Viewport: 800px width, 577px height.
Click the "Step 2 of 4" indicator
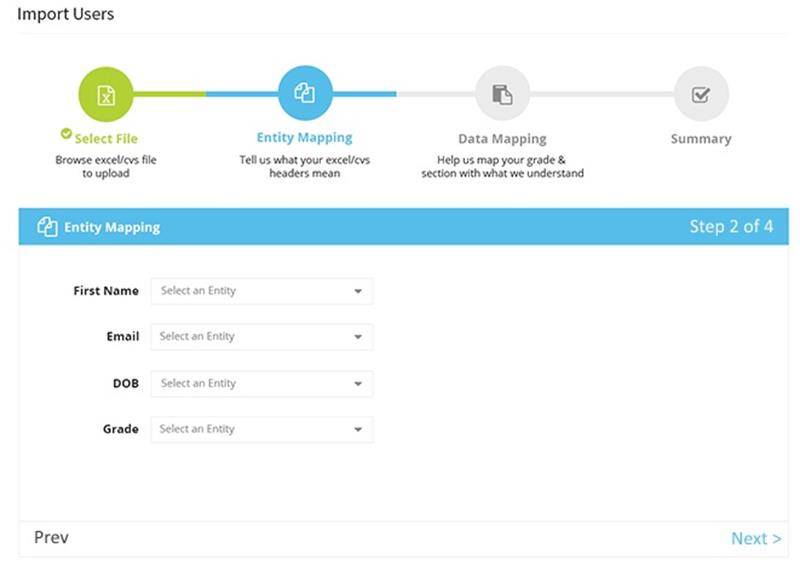tap(730, 227)
